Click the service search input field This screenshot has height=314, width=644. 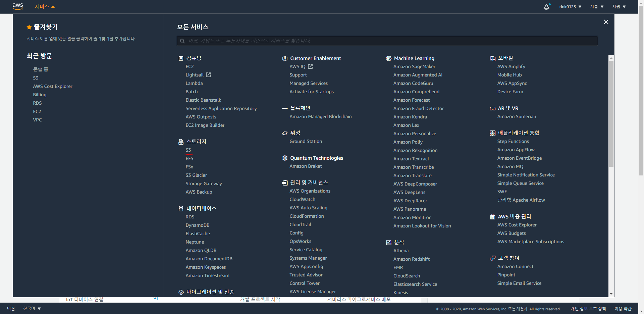[387, 41]
